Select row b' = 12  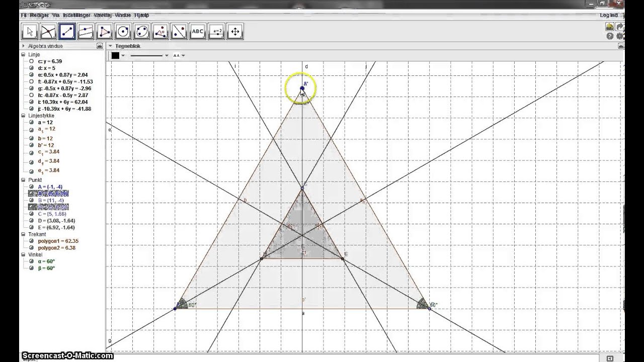(x=46, y=145)
